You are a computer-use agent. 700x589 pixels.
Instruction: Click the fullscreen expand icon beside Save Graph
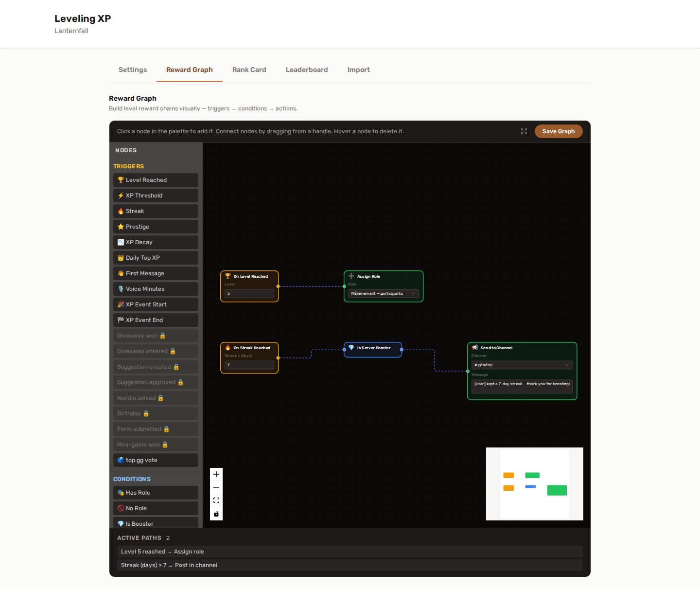tap(524, 131)
